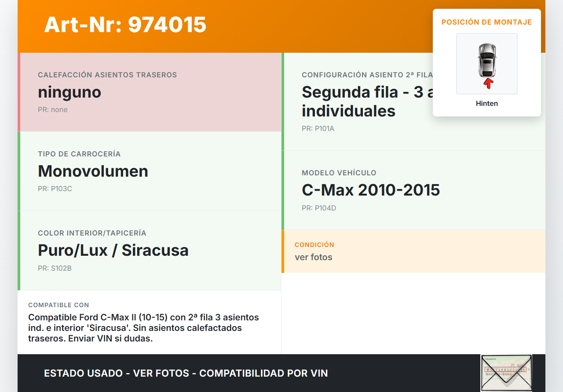Click the code PR: P103C
Screen dimensions: 563x392
click(x=55, y=189)
